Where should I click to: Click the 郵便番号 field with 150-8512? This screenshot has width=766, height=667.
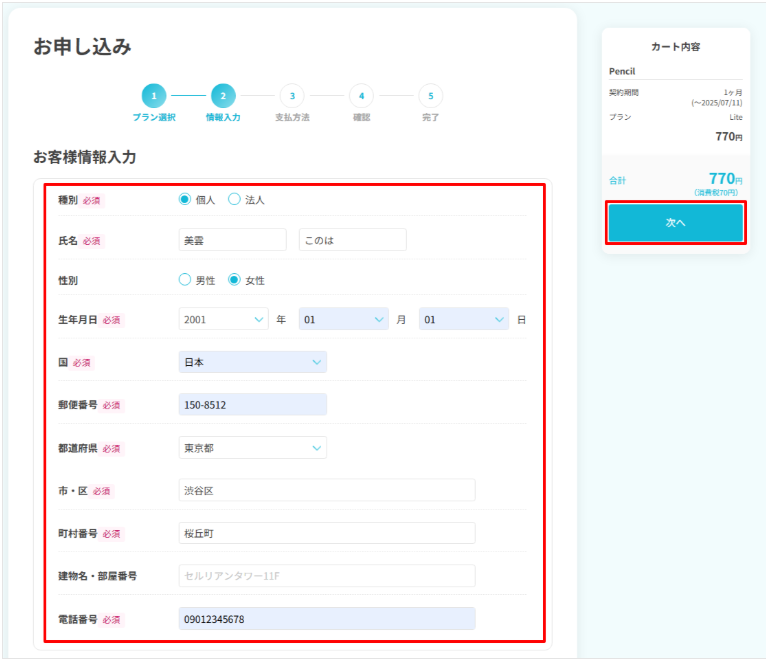pos(253,405)
